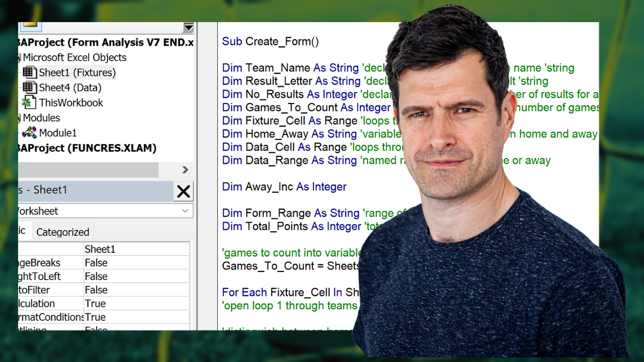Open the Worksheet object dropdown
644x362 pixels.
pos(185,211)
